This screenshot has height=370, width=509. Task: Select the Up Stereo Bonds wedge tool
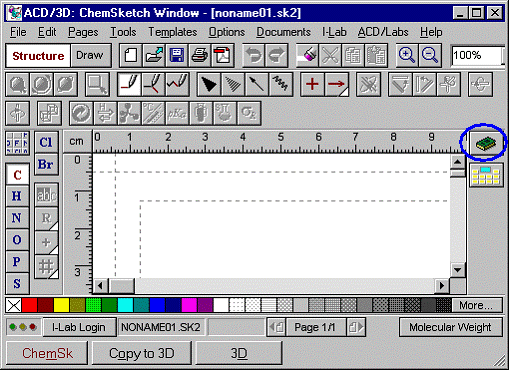coord(209,84)
